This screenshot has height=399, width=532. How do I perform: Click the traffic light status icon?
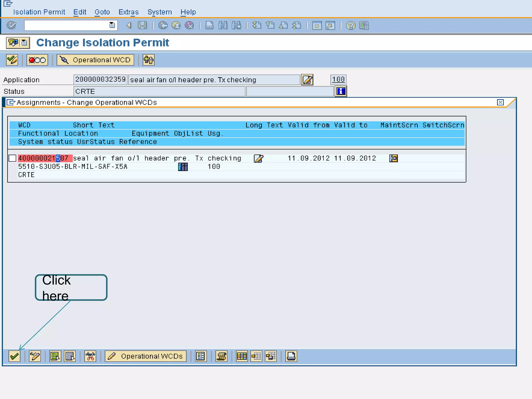pos(37,60)
